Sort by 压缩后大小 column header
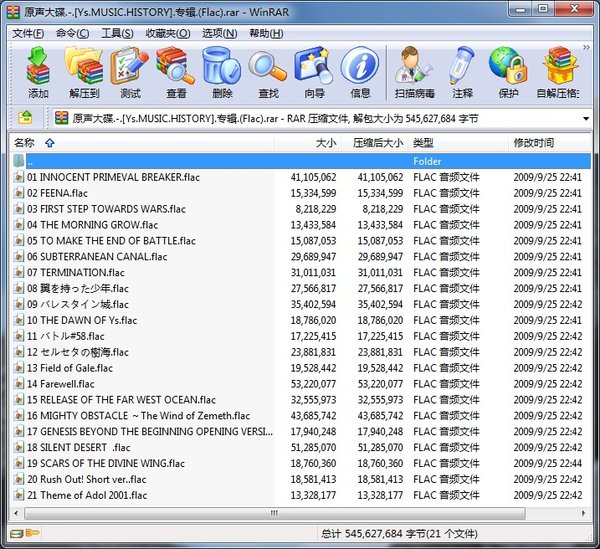 (375, 143)
